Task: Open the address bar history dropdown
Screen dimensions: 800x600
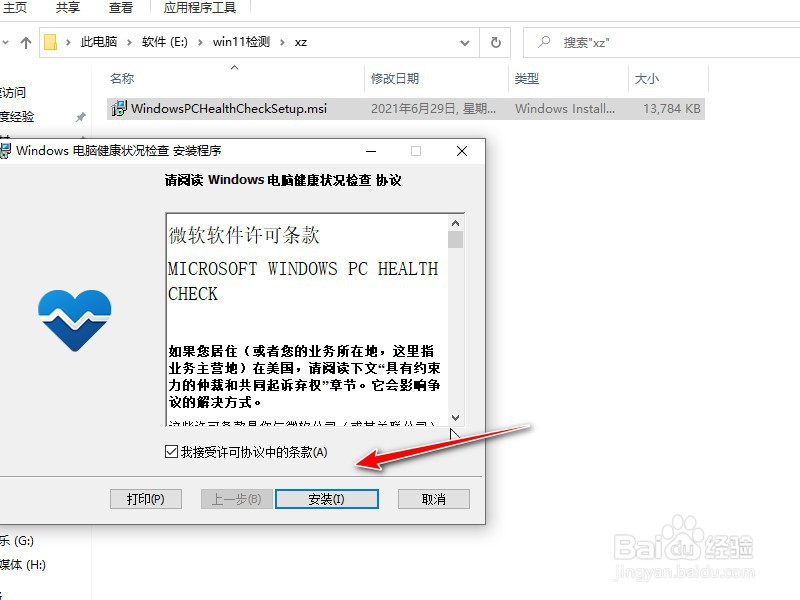Action: [465, 43]
